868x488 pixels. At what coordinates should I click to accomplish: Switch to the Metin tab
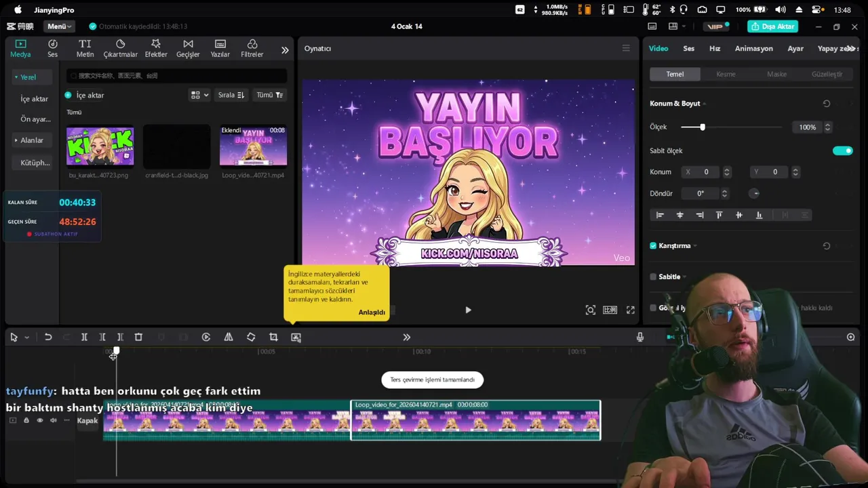click(x=85, y=48)
